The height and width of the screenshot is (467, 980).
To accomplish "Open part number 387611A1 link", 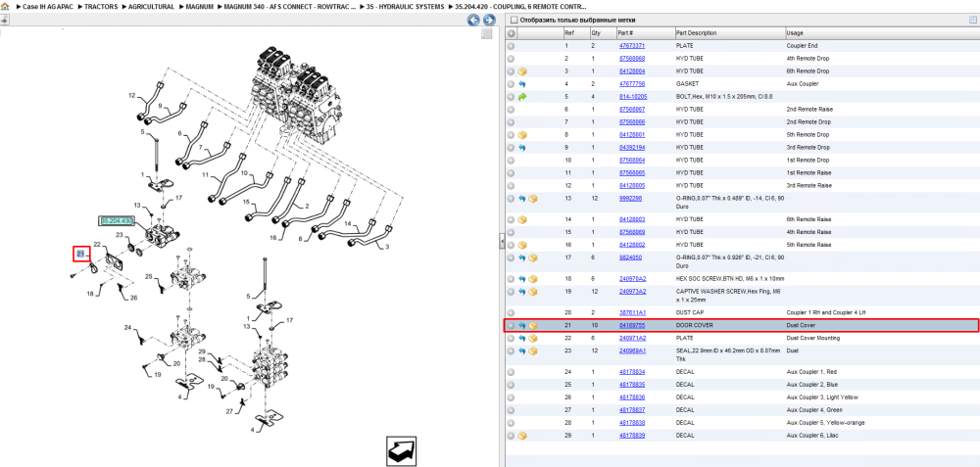I will (x=632, y=312).
